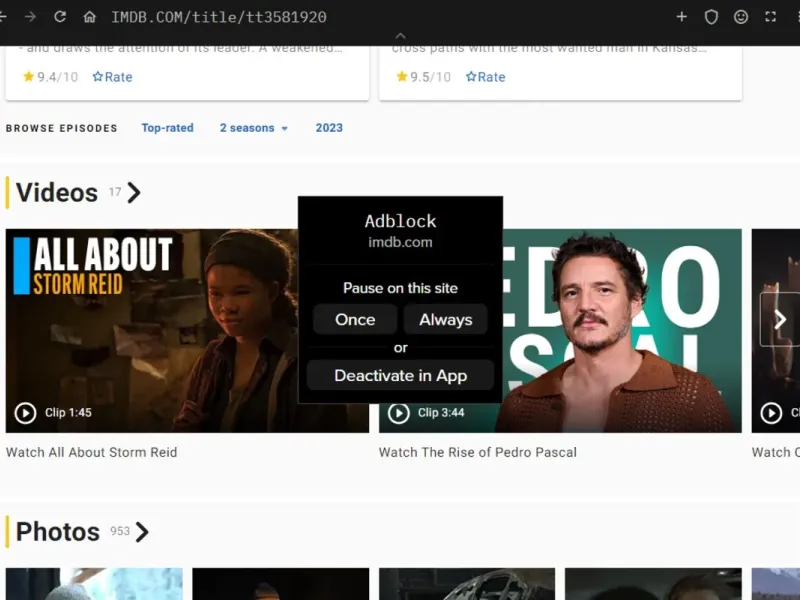
Task: Select the 2023 episodes filter
Action: [x=329, y=128]
